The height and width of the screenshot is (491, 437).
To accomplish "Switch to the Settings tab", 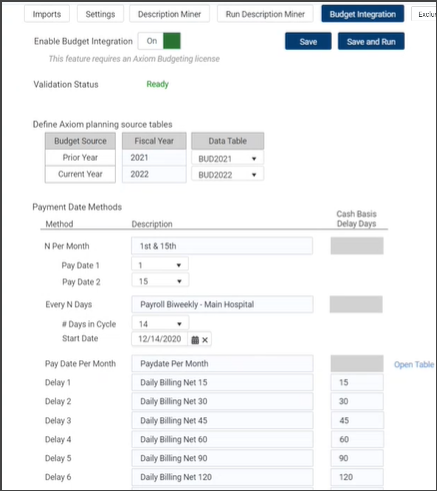I will [100, 14].
